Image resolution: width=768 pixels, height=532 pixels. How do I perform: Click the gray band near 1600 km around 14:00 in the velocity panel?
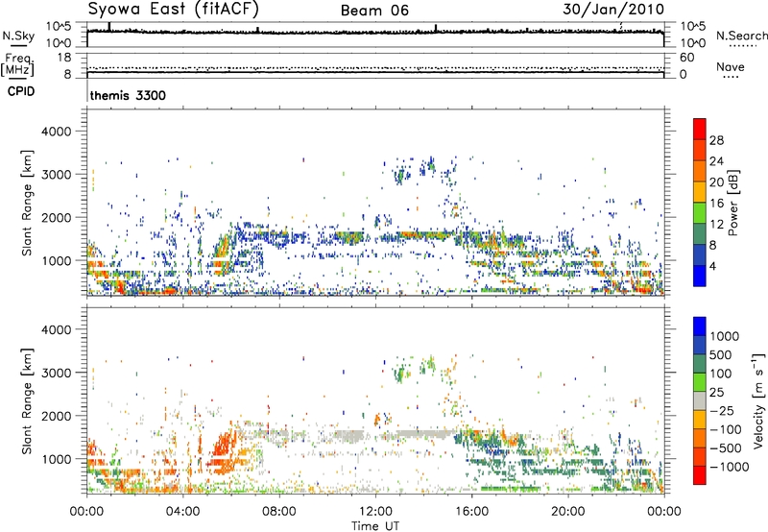click(422, 434)
